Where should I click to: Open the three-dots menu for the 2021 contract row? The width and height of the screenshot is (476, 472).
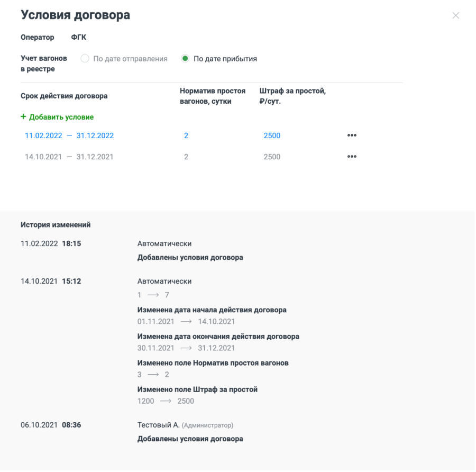click(352, 157)
